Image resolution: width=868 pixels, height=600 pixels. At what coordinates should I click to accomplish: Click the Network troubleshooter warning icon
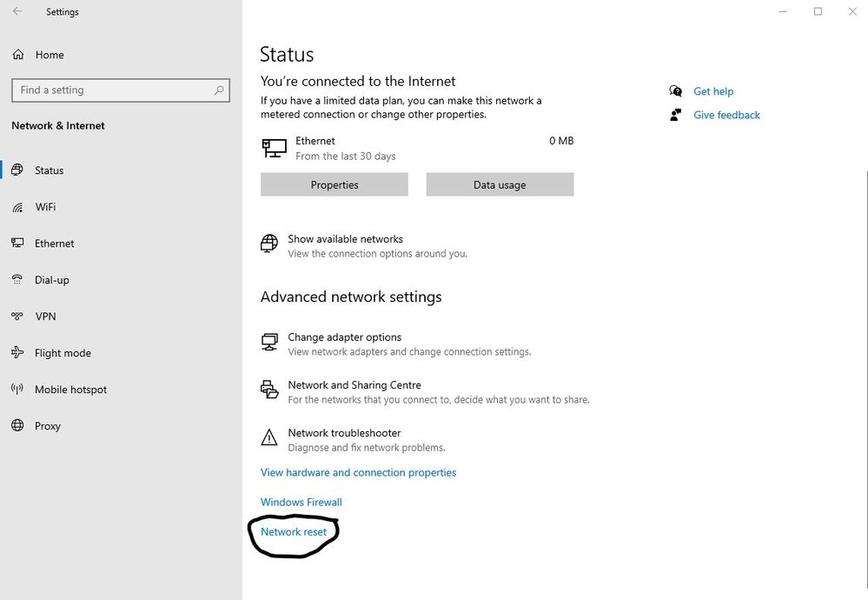269,438
